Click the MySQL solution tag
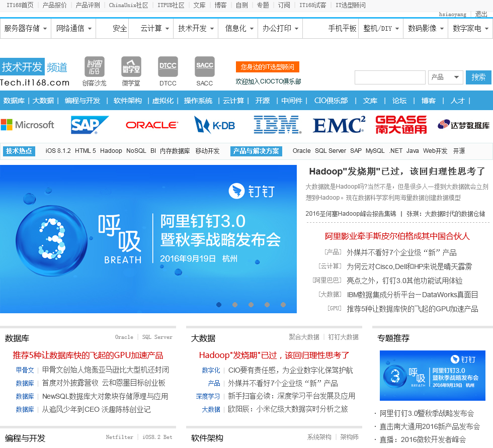The image size is (493, 448). (x=375, y=151)
